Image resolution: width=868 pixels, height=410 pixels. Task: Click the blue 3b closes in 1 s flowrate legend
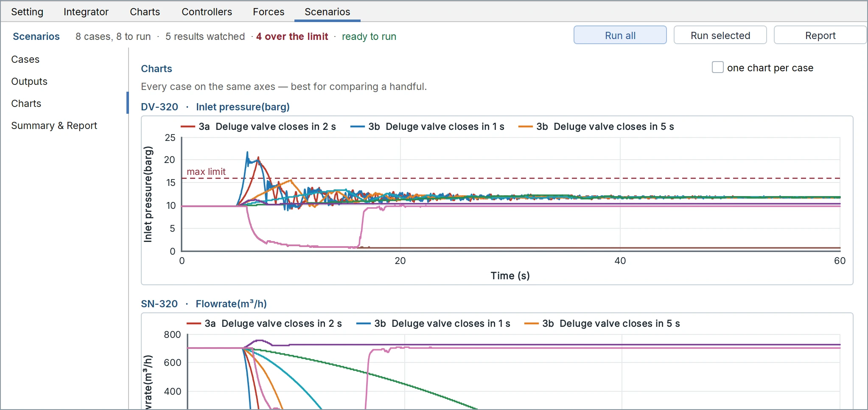(434, 323)
